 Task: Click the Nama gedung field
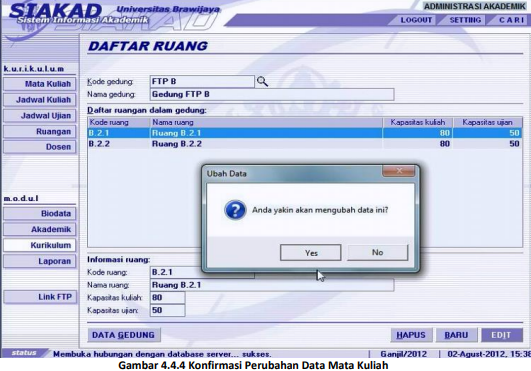pos(272,94)
